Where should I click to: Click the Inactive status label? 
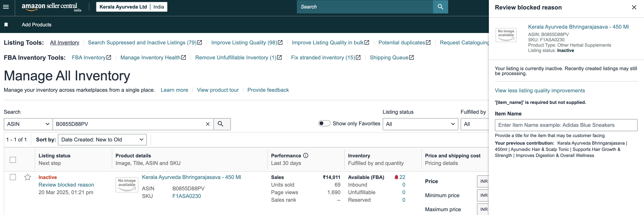coord(47,177)
